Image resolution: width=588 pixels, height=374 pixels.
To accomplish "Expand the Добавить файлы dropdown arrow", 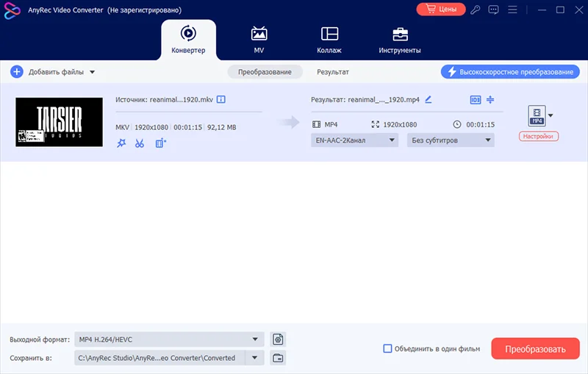I will pos(93,72).
